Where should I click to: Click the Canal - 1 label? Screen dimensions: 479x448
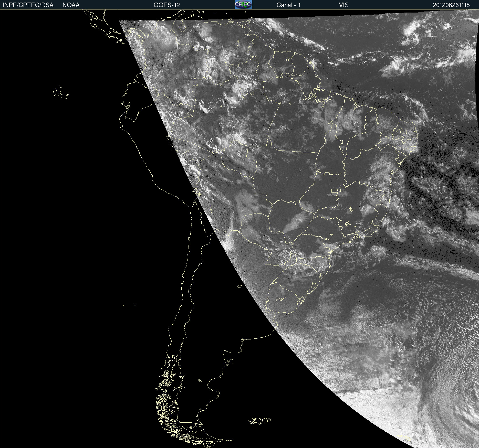(289, 5)
